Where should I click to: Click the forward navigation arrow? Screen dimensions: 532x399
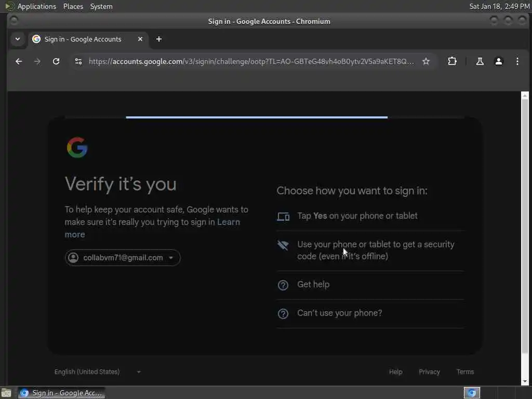click(37, 61)
